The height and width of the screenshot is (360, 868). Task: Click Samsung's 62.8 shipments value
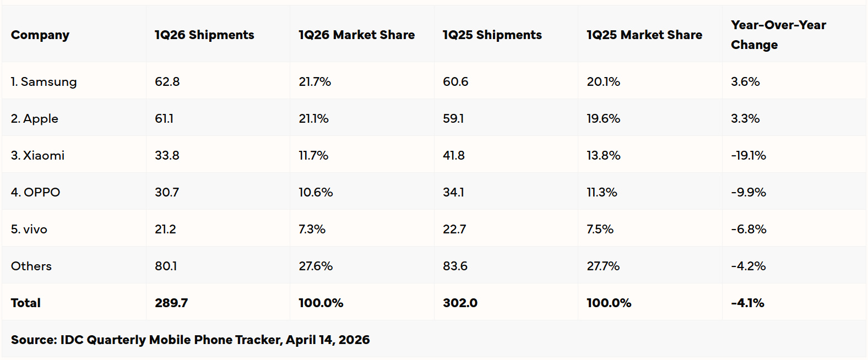tap(167, 82)
